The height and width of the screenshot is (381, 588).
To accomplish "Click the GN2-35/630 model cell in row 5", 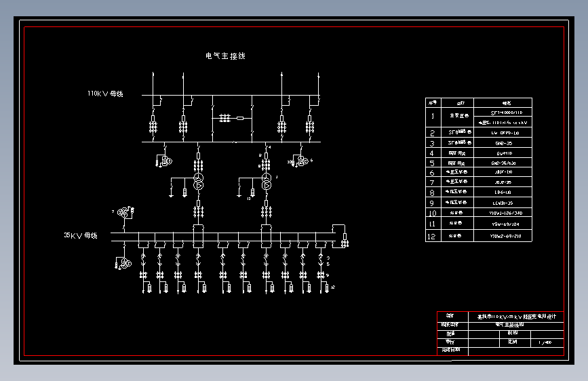I will pyautogui.click(x=504, y=163).
